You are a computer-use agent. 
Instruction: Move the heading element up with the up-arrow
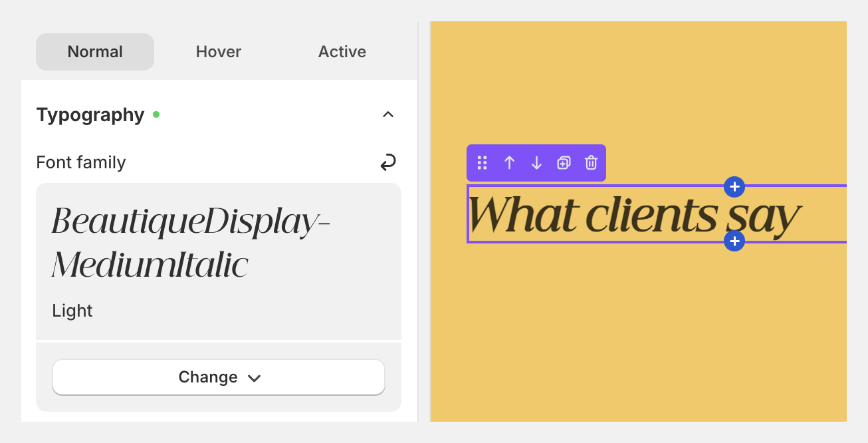[x=509, y=163]
